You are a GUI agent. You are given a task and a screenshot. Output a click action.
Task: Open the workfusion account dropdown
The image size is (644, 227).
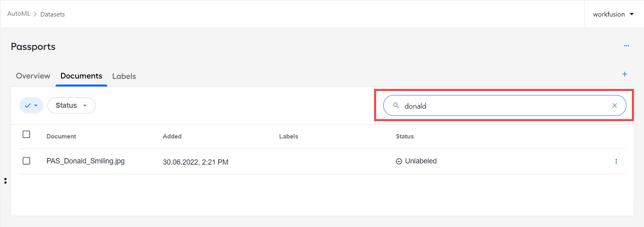pos(614,14)
